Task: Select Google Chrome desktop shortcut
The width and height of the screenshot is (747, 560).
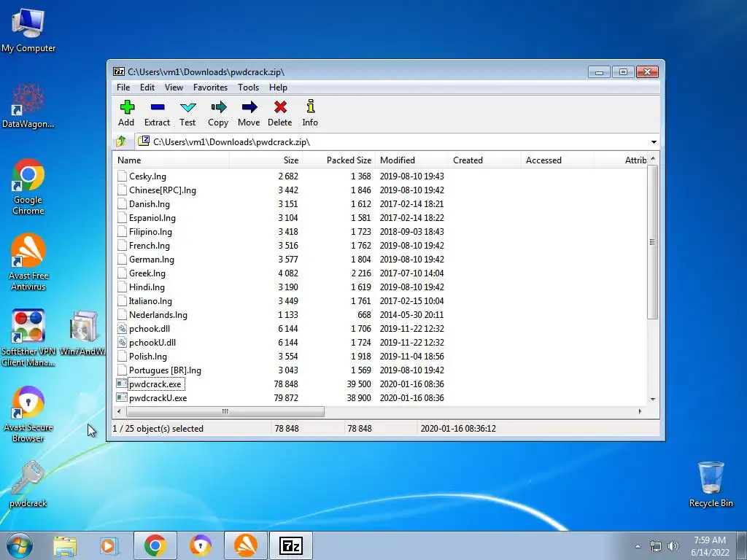Action: click(28, 186)
